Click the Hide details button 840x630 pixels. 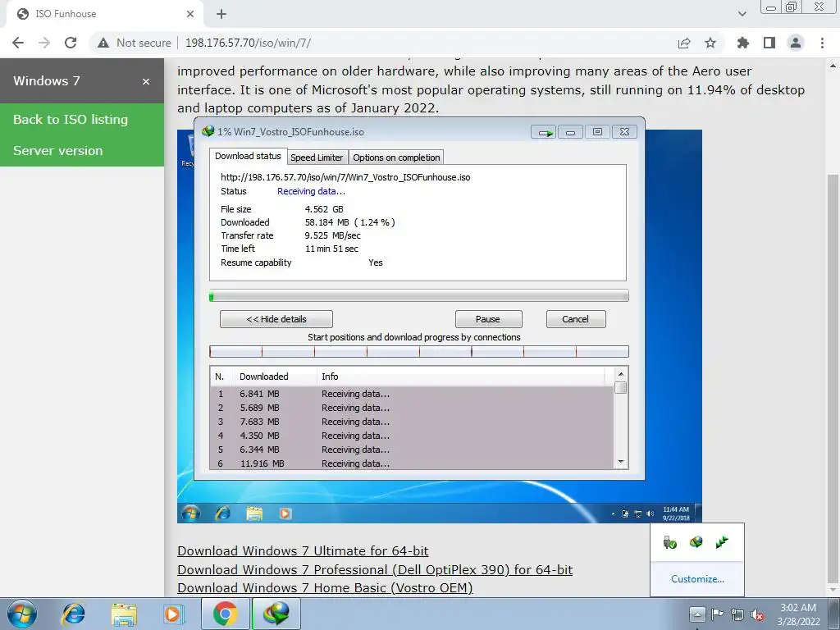pos(276,319)
